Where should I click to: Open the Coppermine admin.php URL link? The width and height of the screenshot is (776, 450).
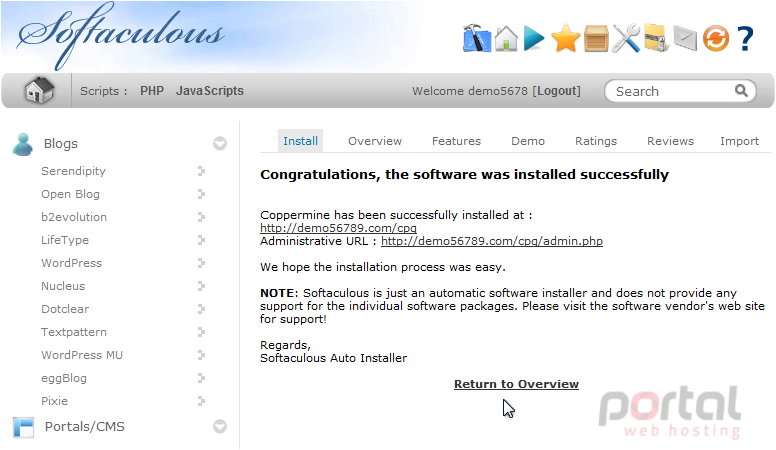coord(492,241)
